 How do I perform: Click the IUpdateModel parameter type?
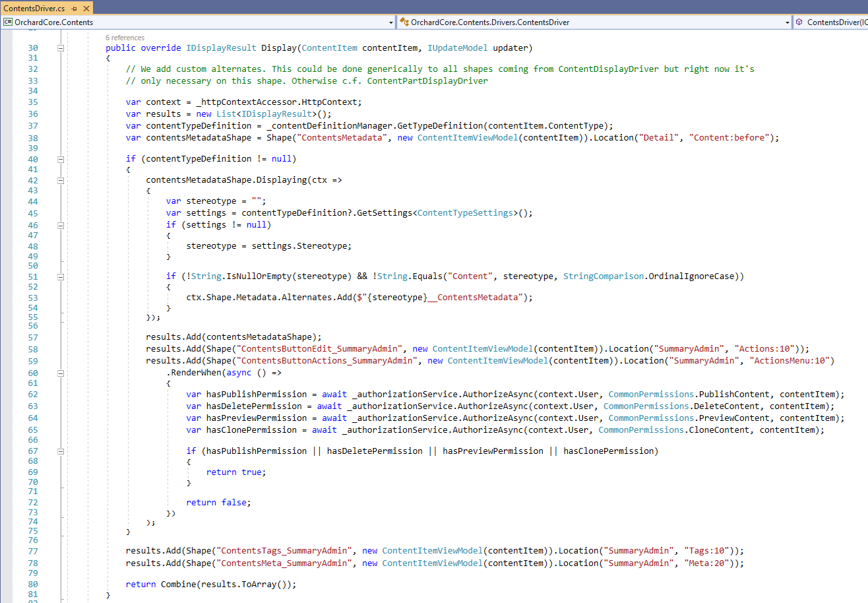pos(458,48)
